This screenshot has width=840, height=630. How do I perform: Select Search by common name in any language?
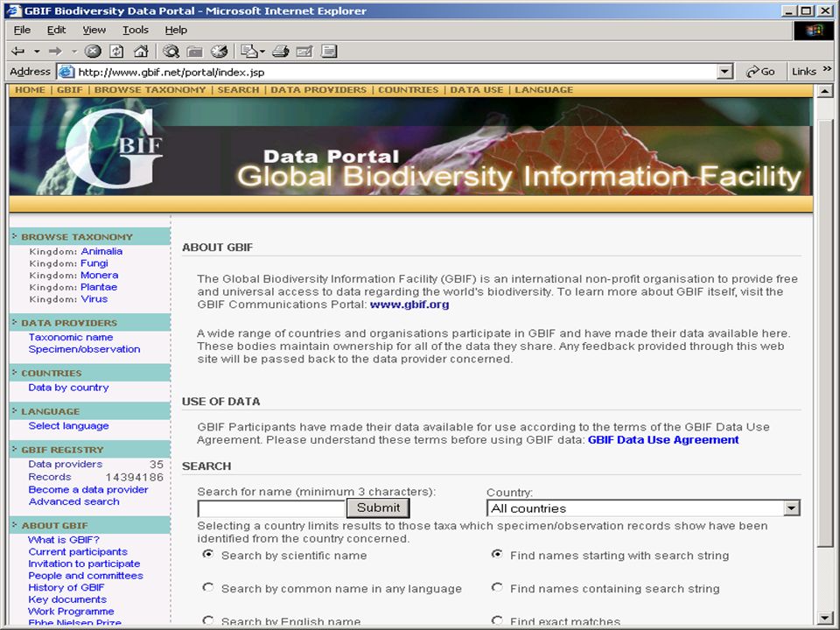[208, 588]
